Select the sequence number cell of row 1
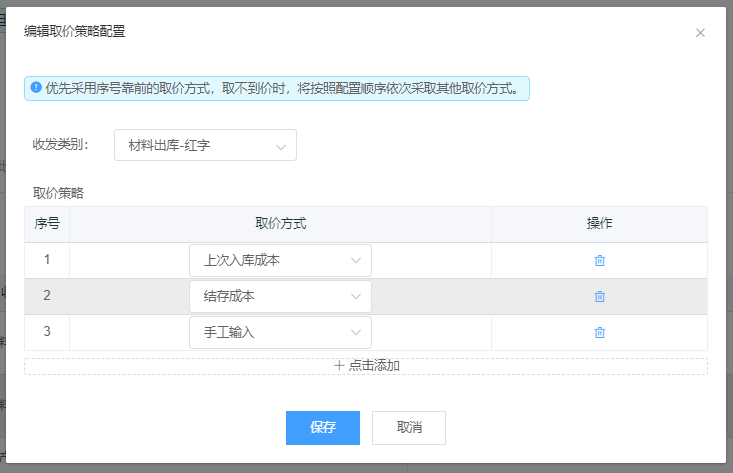The width and height of the screenshot is (733, 473). click(x=47, y=260)
